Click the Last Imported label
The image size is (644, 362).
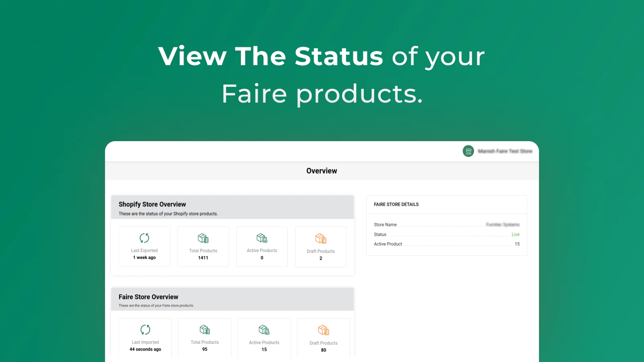coord(145,342)
